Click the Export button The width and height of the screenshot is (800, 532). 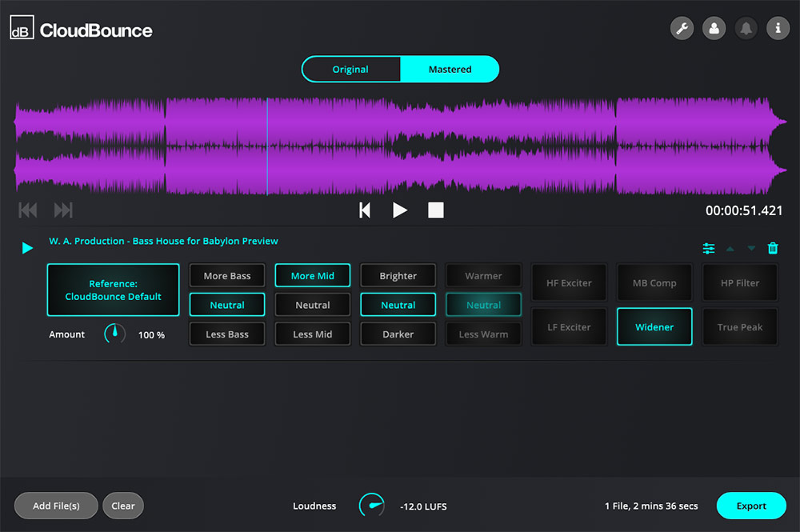point(751,506)
